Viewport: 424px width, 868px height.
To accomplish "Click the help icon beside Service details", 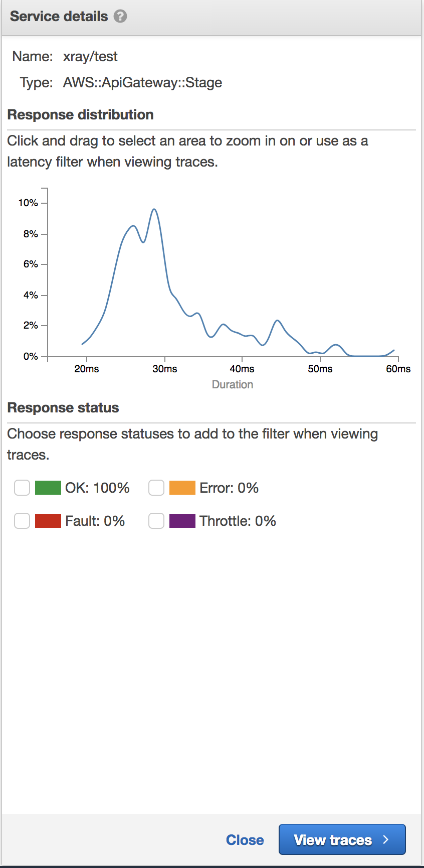I will [x=120, y=16].
